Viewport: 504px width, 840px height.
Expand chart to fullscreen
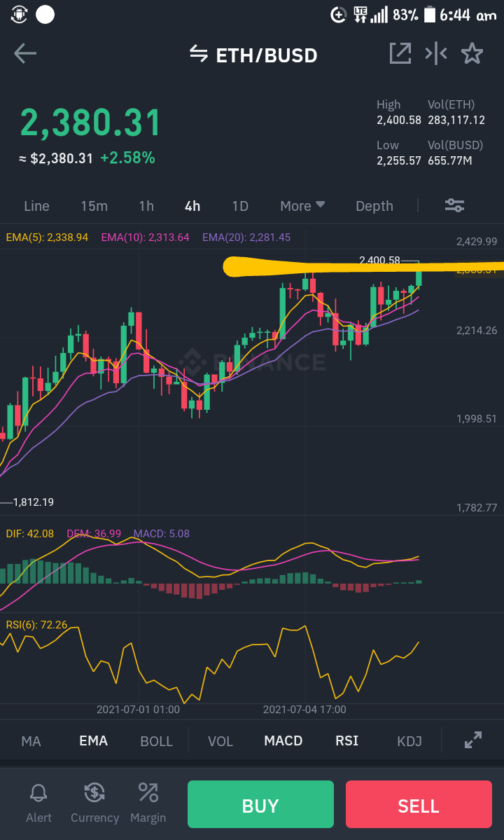click(x=473, y=740)
